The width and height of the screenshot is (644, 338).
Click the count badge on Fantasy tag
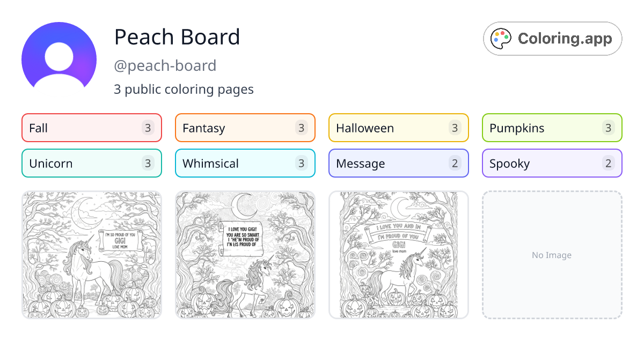[302, 128]
